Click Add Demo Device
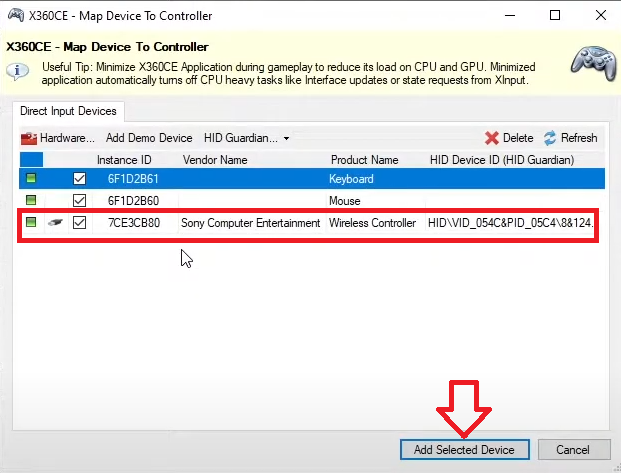 tap(149, 138)
